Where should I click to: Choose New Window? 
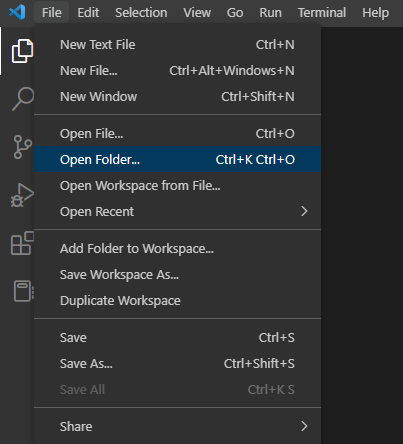tap(177, 97)
